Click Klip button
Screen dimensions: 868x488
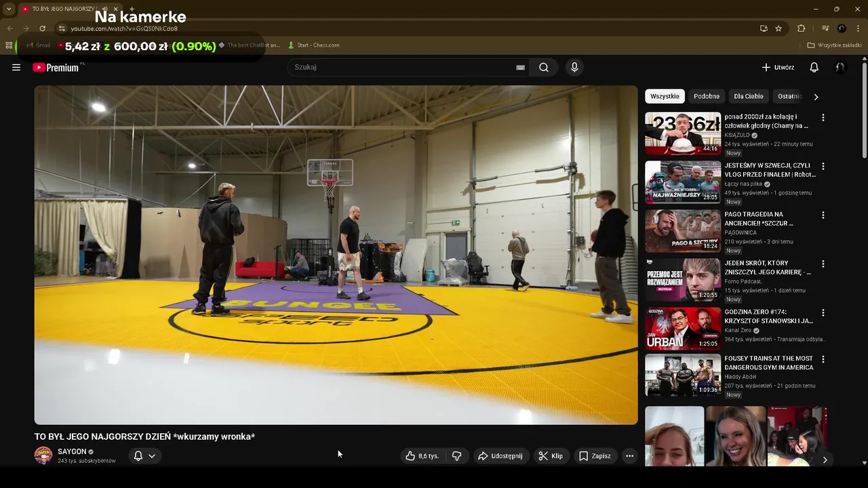pos(551,456)
